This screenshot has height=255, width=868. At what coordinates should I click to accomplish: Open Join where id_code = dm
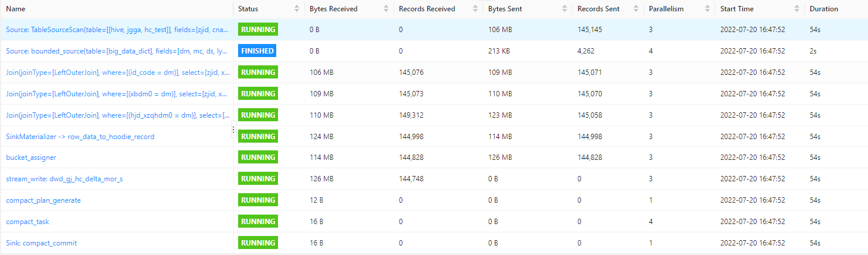pos(117,73)
